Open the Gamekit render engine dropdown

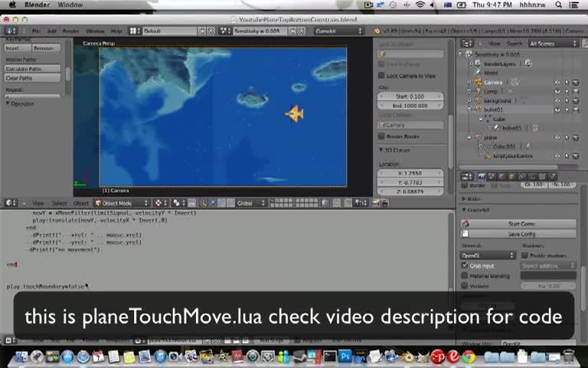pos(339,31)
